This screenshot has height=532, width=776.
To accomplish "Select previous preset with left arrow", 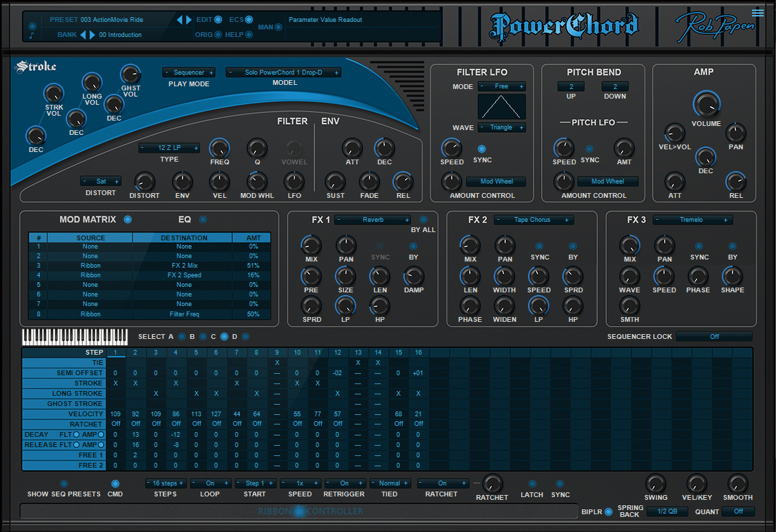I will point(179,20).
